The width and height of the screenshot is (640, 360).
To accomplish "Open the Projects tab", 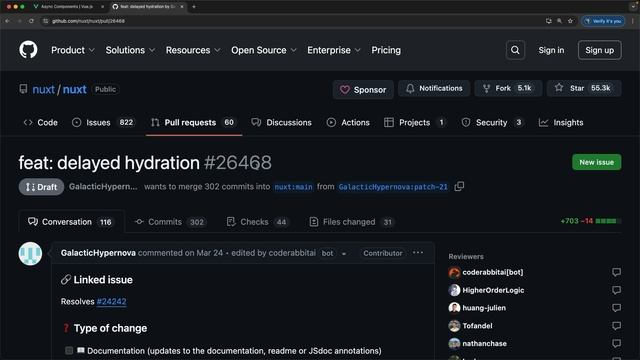I will point(415,122).
